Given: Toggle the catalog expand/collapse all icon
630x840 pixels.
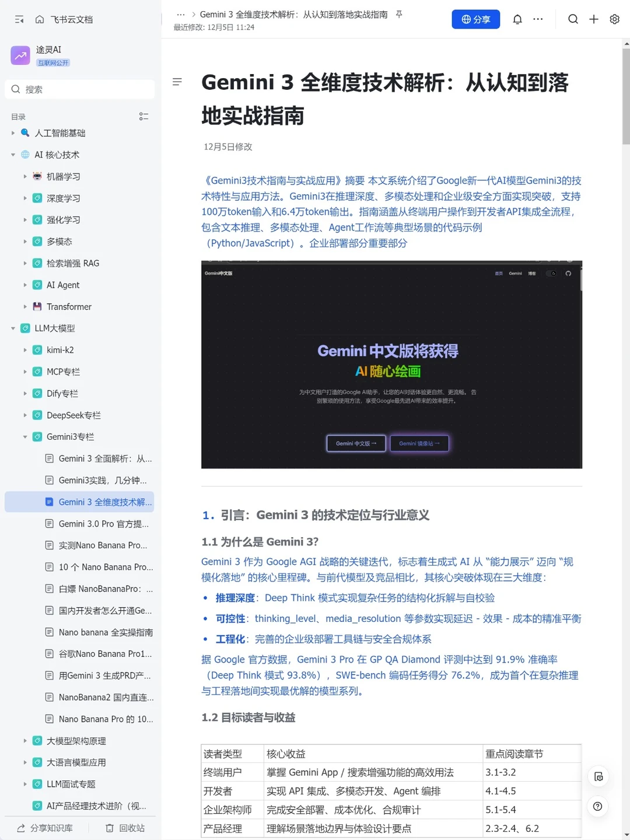Looking at the screenshot, I should 143,117.
